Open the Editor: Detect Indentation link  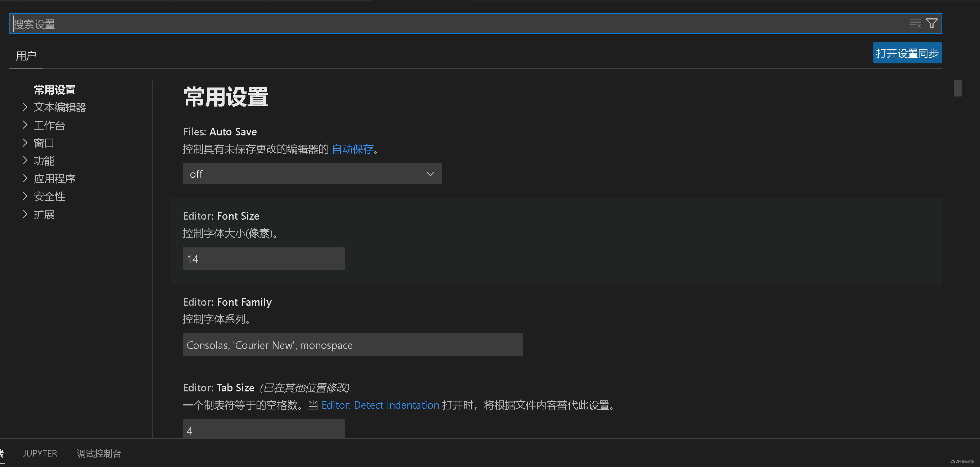pos(380,405)
